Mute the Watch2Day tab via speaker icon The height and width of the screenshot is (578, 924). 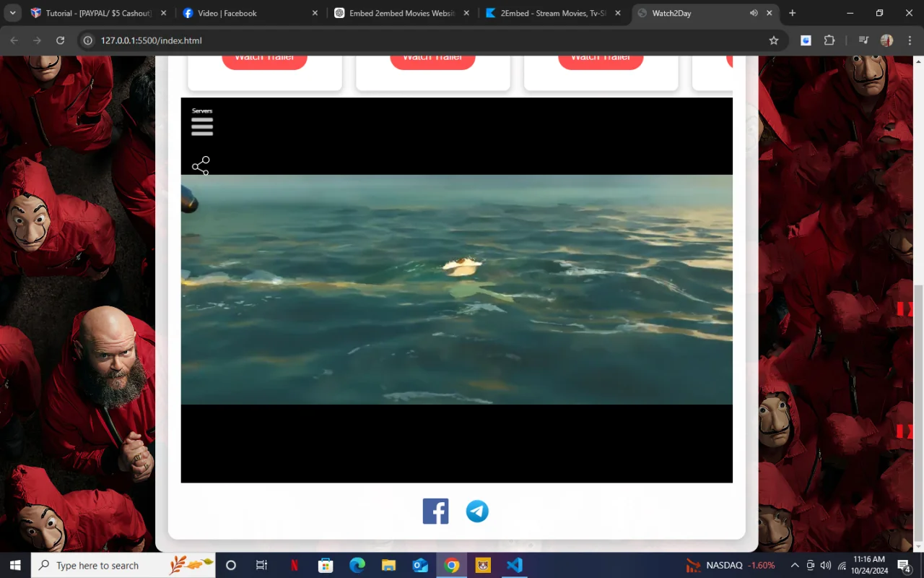[754, 13]
